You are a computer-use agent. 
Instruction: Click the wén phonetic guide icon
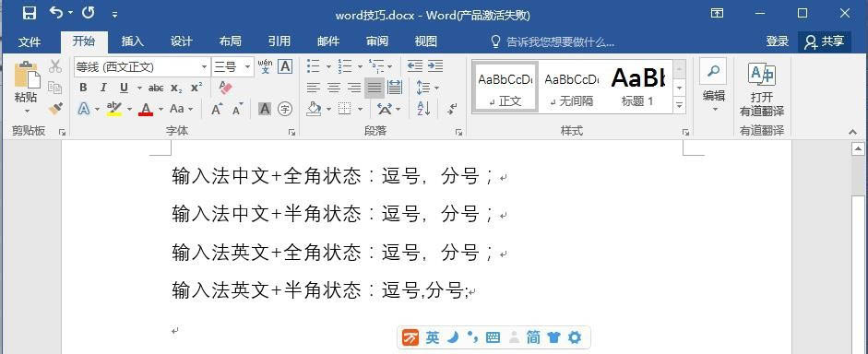(x=265, y=67)
